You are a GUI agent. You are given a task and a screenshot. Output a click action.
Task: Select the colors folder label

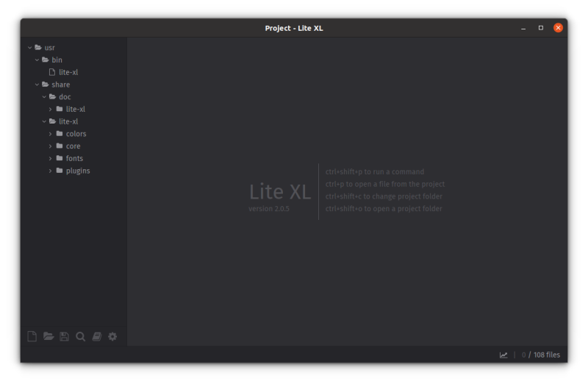click(x=76, y=134)
